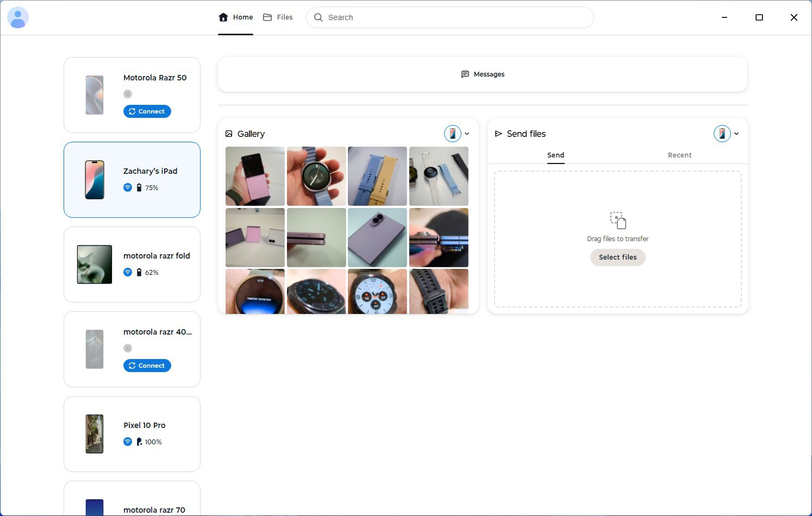Click Zachary's iPad device image
The height and width of the screenshot is (516, 812).
point(95,180)
